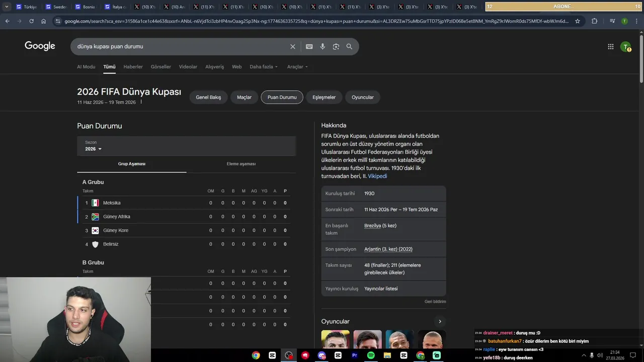Open the Google apps grid

click(x=611, y=47)
